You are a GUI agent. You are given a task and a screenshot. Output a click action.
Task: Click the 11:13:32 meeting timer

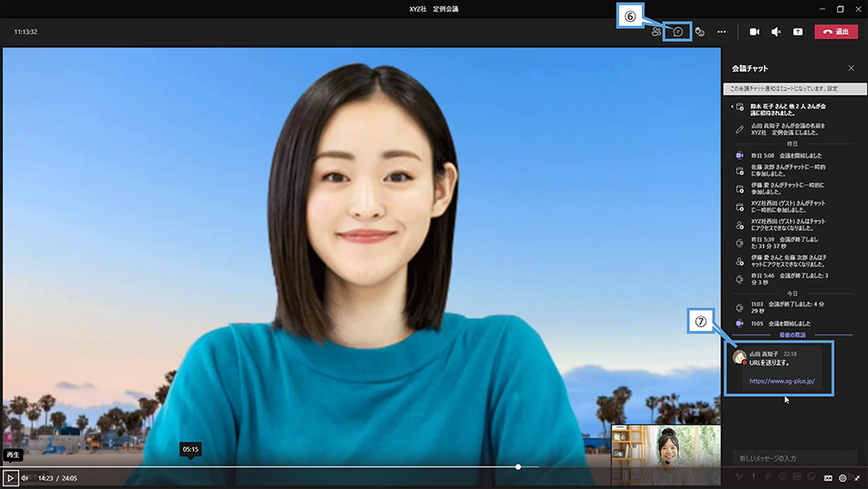click(25, 32)
